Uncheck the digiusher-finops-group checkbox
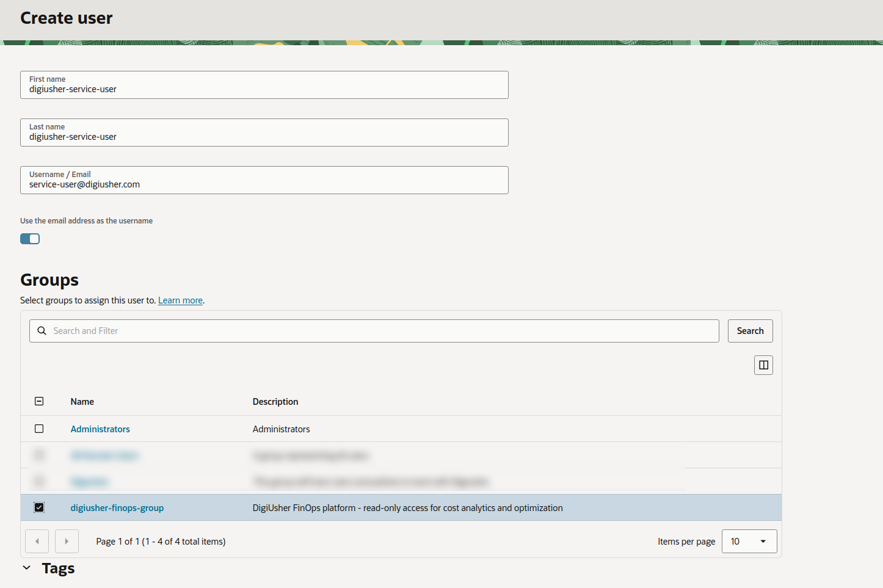The width and height of the screenshot is (883, 588). 39,507
